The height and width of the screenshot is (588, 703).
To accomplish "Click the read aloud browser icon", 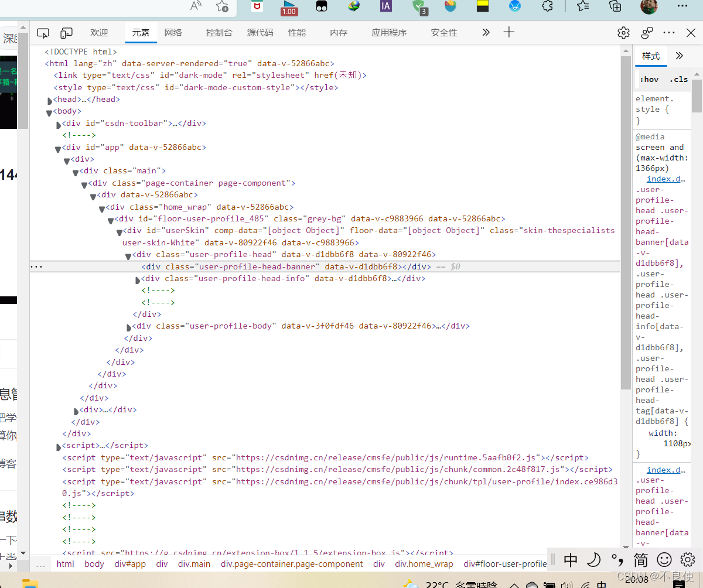I will click(196, 6).
